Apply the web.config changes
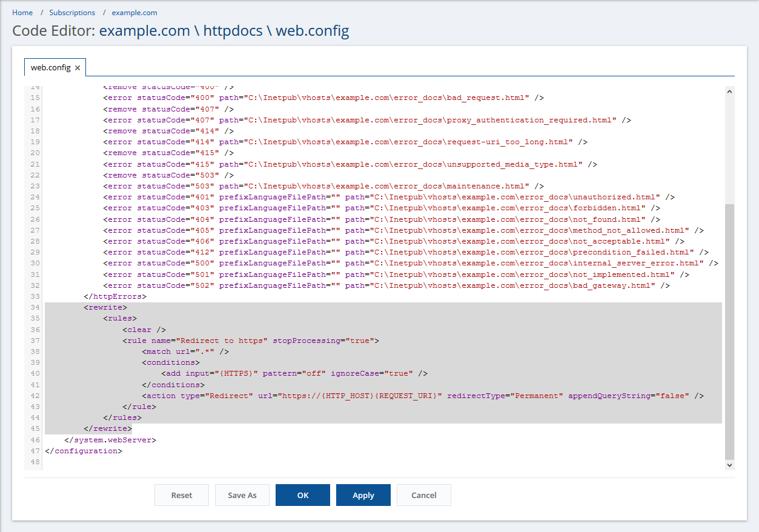 (x=363, y=495)
